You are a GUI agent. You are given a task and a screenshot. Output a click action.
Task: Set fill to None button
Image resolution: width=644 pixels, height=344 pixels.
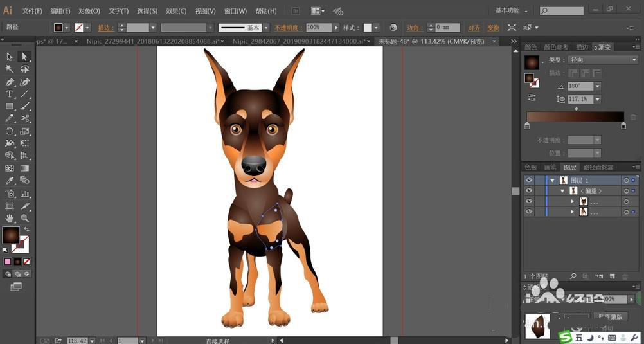(27, 262)
